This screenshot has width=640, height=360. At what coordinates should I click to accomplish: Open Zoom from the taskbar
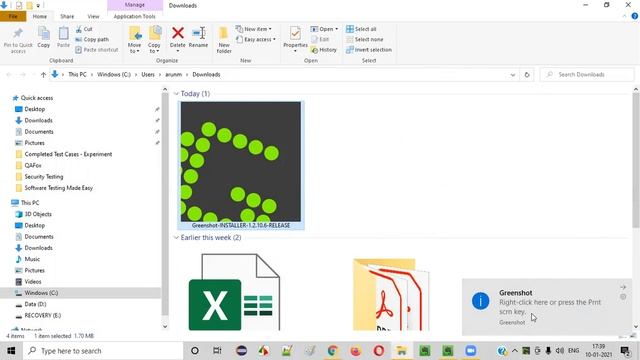471,351
